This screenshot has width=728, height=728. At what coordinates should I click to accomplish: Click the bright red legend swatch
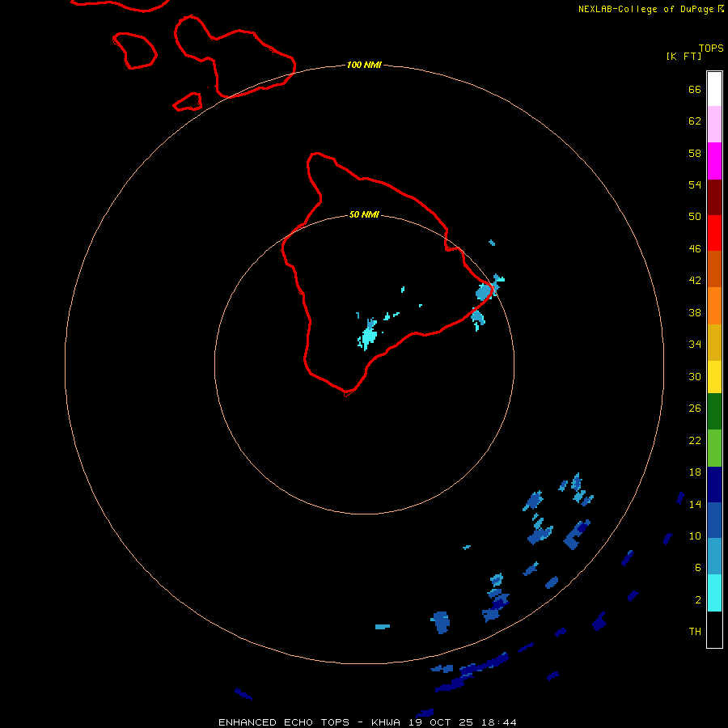(714, 233)
